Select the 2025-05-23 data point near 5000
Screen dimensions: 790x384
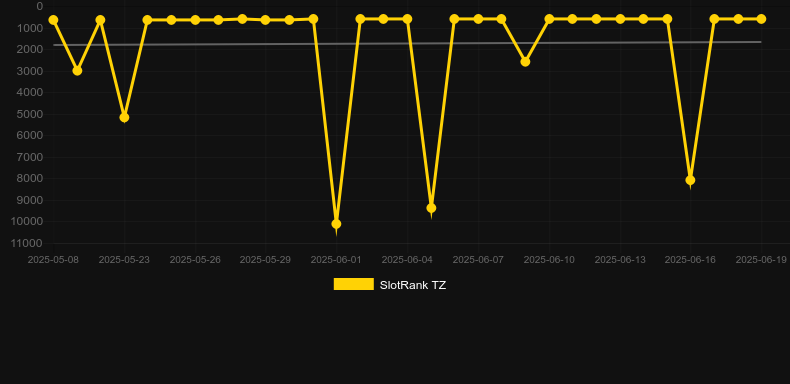click(x=124, y=117)
